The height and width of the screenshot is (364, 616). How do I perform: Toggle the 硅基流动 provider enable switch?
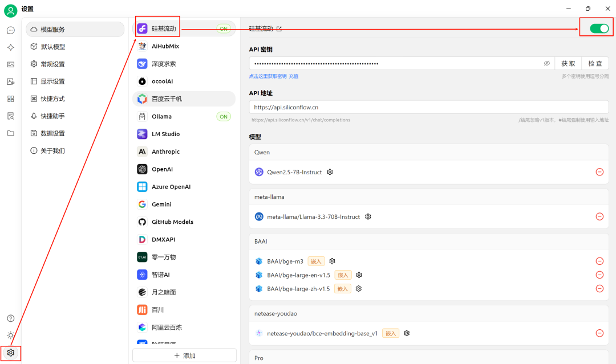point(599,28)
